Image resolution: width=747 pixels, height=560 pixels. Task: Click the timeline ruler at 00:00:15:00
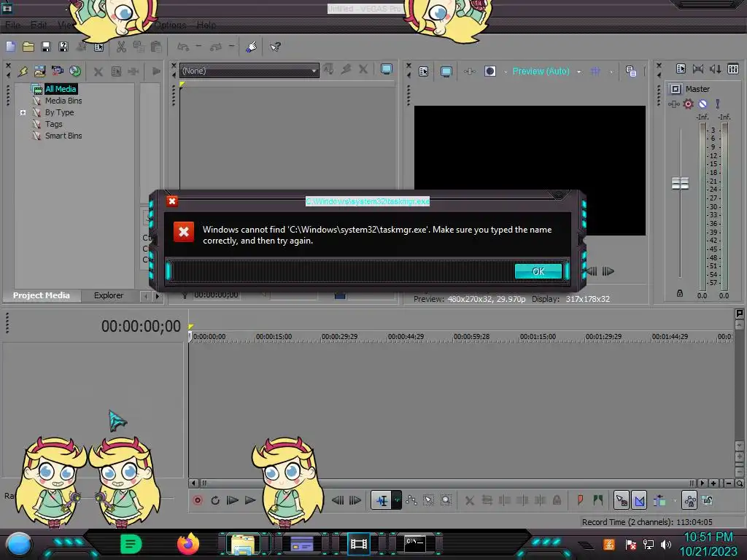pos(274,337)
